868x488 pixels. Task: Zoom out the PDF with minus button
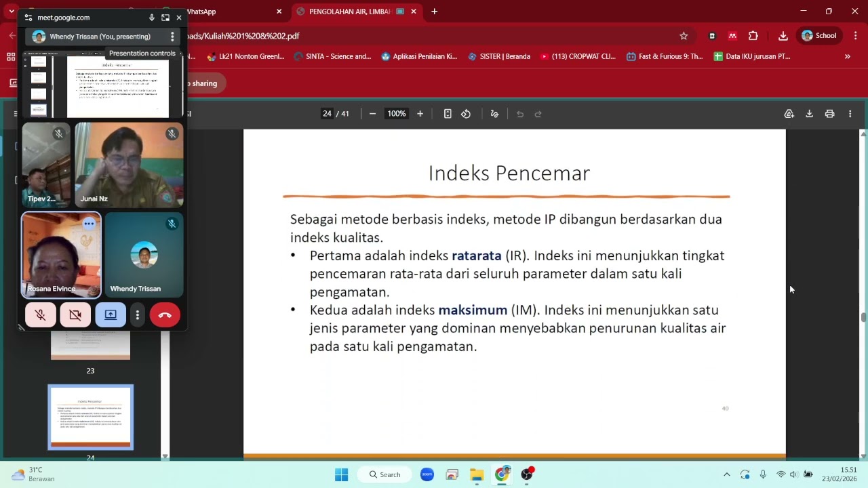372,114
